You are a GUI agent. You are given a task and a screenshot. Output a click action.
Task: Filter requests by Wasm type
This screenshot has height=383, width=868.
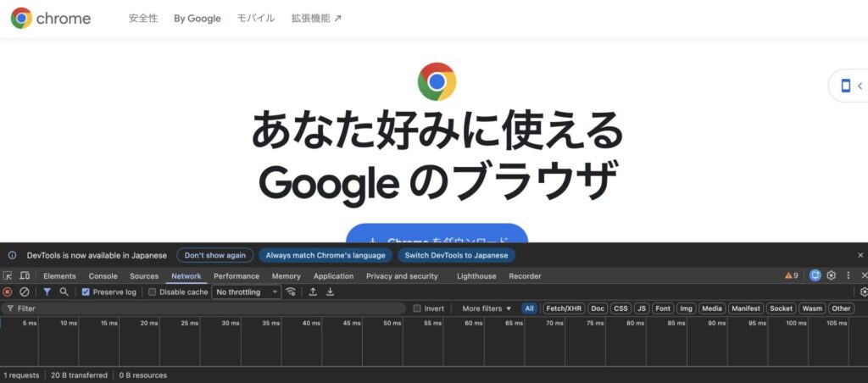pos(812,308)
